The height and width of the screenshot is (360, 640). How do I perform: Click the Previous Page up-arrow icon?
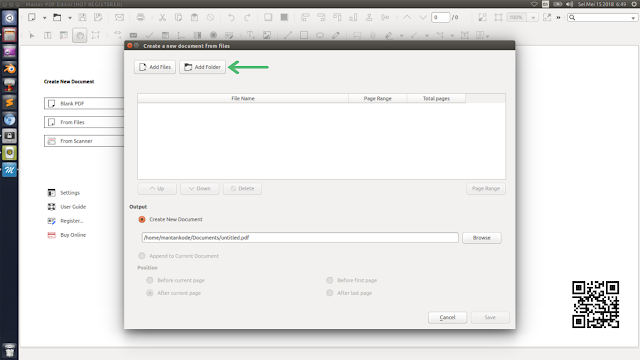point(407,17)
